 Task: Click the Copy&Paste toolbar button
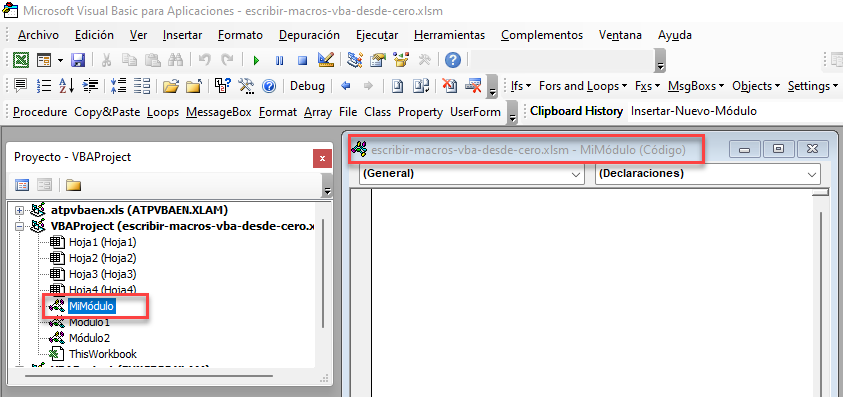pos(107,112)
